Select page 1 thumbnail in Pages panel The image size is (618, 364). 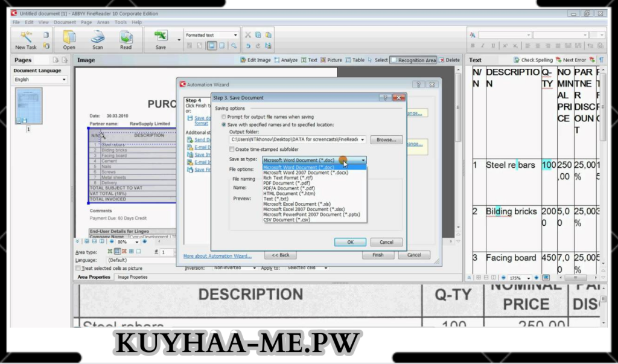(28, 106)
